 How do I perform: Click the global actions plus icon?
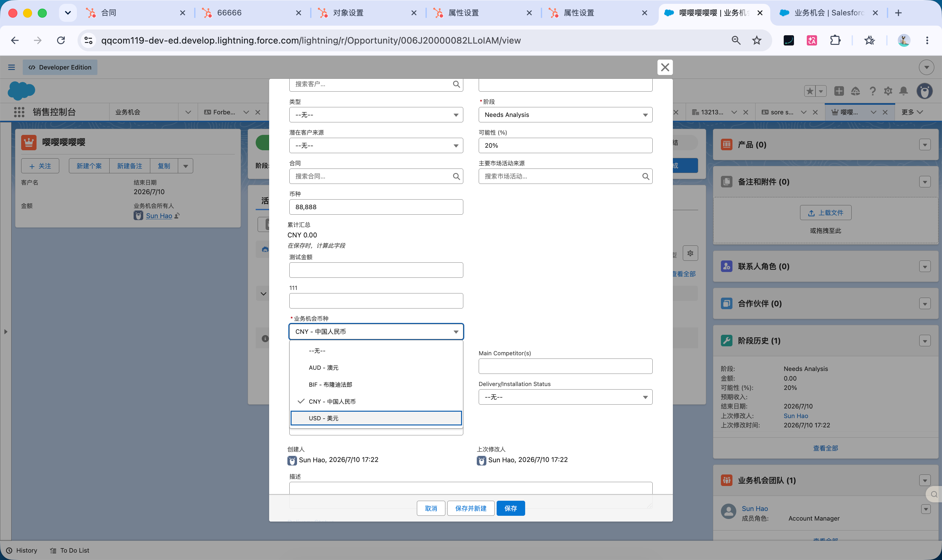click(x=839, y=91)
